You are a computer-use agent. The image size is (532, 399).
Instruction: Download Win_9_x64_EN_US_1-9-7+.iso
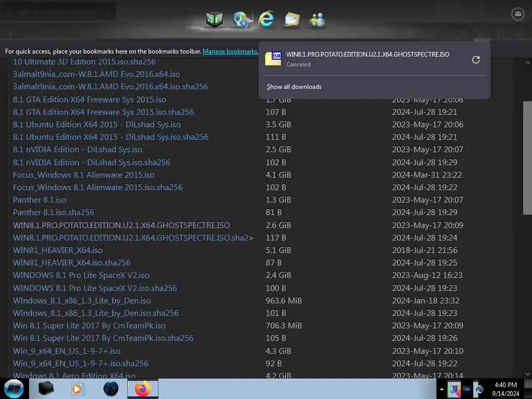(x=67, y=351)
